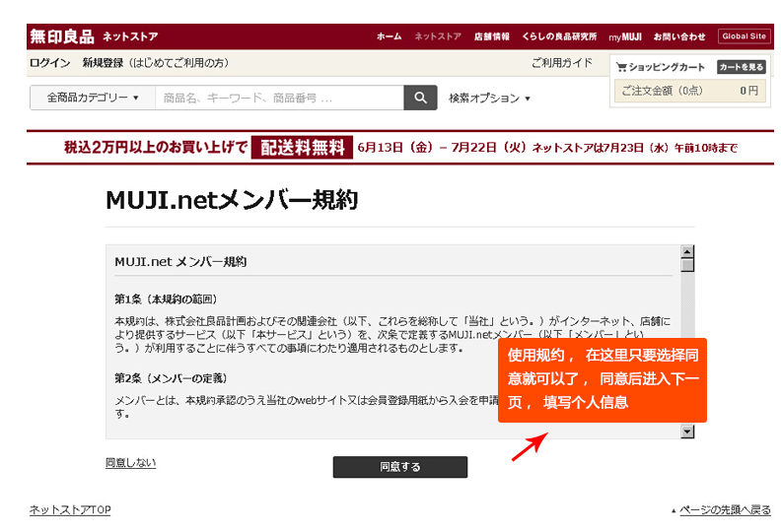
Task: Open the 全商品カテゴリー dropdown
Action: click(x=93, y=98)
